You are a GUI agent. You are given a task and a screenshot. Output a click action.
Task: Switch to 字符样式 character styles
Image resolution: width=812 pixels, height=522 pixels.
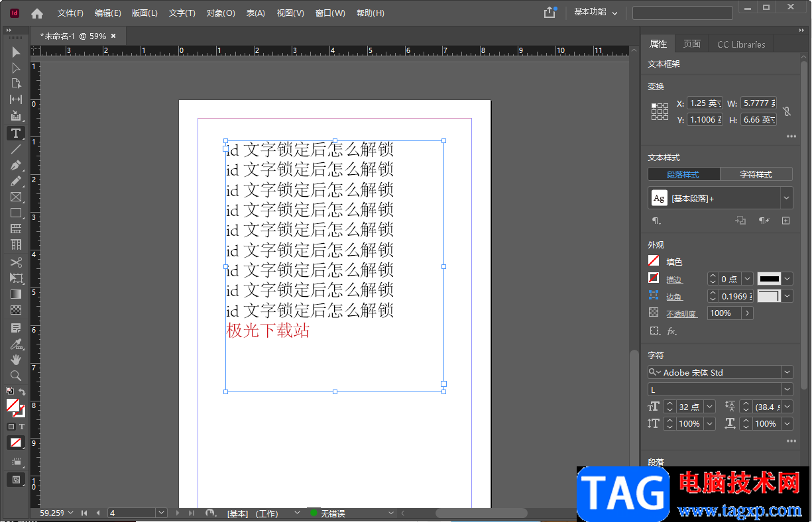click(756, 174)
